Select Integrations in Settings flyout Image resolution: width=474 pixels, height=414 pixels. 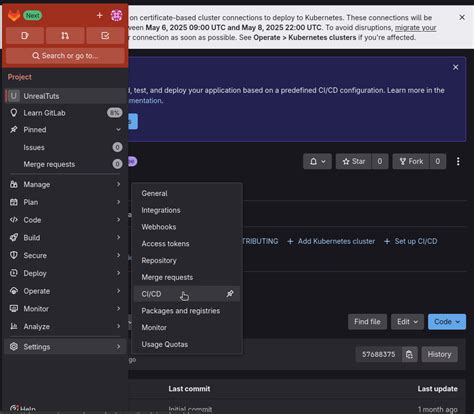tap(187, 210)
